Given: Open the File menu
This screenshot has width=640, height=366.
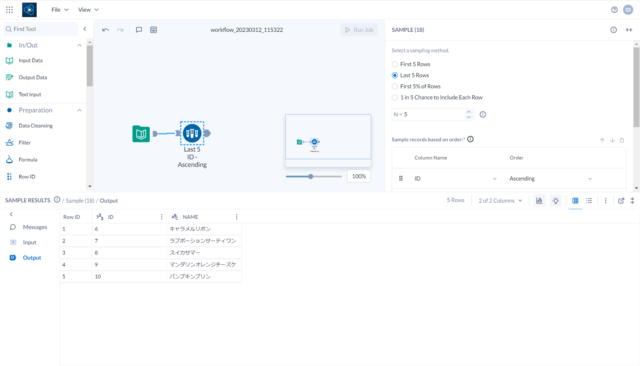Looking at the screenshot, I should [60, 10].
